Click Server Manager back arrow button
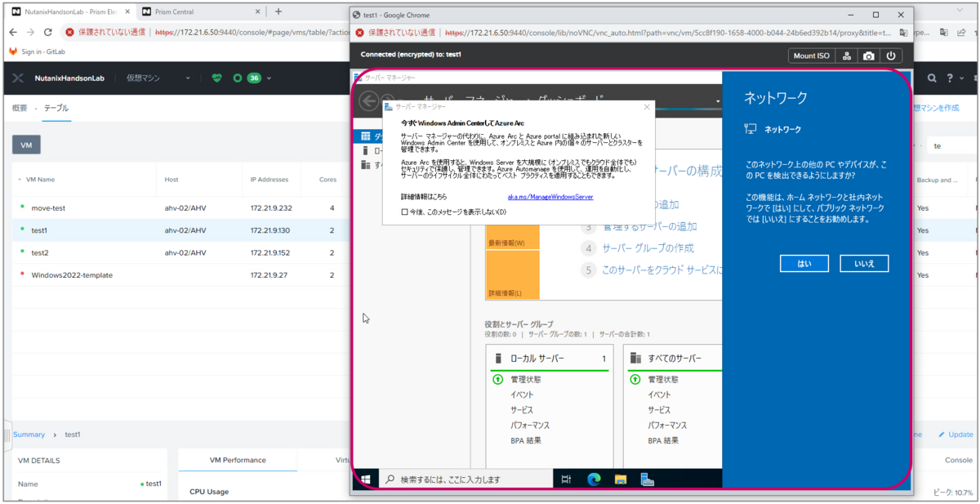Screen dimensions: 980x504 click(368, 102)
